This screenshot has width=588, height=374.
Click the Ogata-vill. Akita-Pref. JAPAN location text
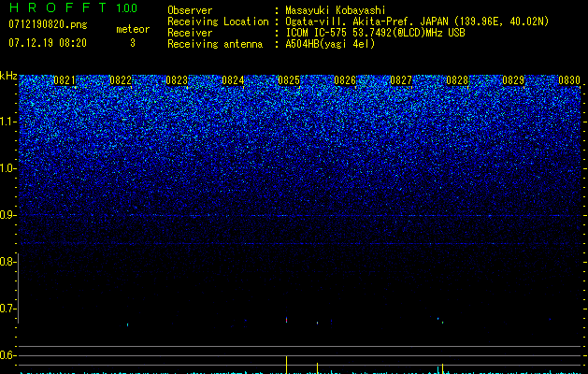pos(417,22)
